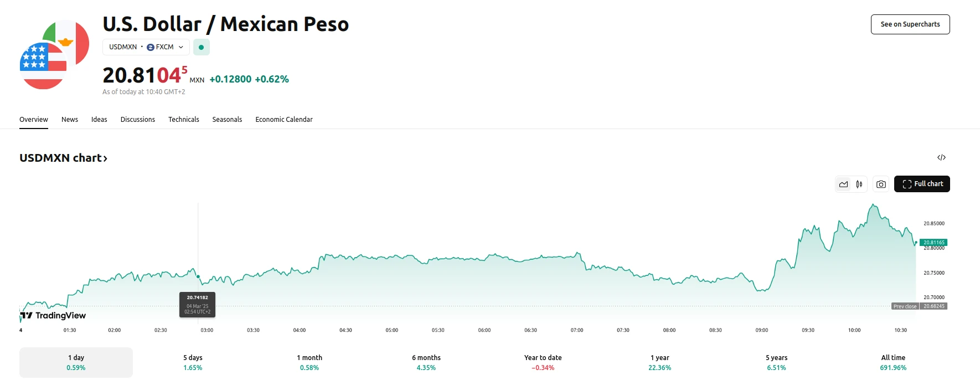980x390 pixels.
Task: Open the USDMXN chart heading link
Action: (63, 158)
